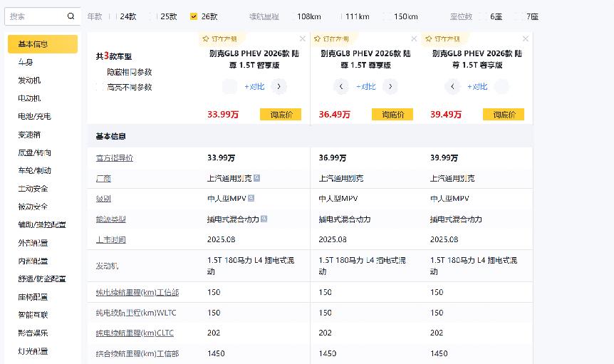Click left arrow on 奢享版 card
The height and width of the screenshot is (364, 614).
[452, 87]
